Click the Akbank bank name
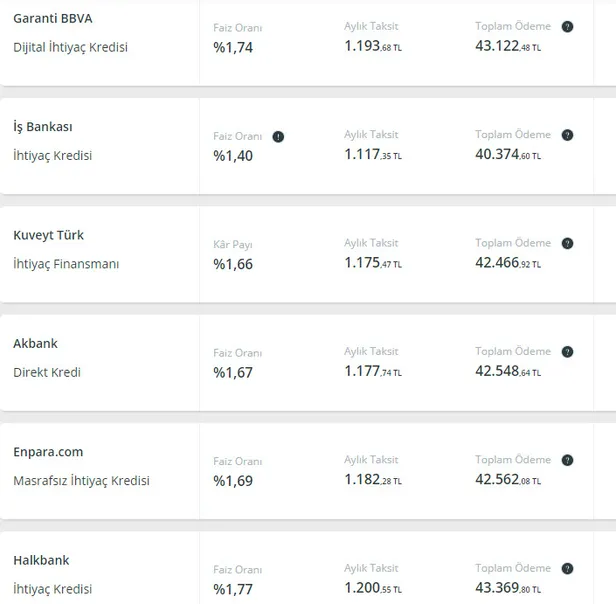The width and height of the screenshot is (616, 604). point(36,343)
